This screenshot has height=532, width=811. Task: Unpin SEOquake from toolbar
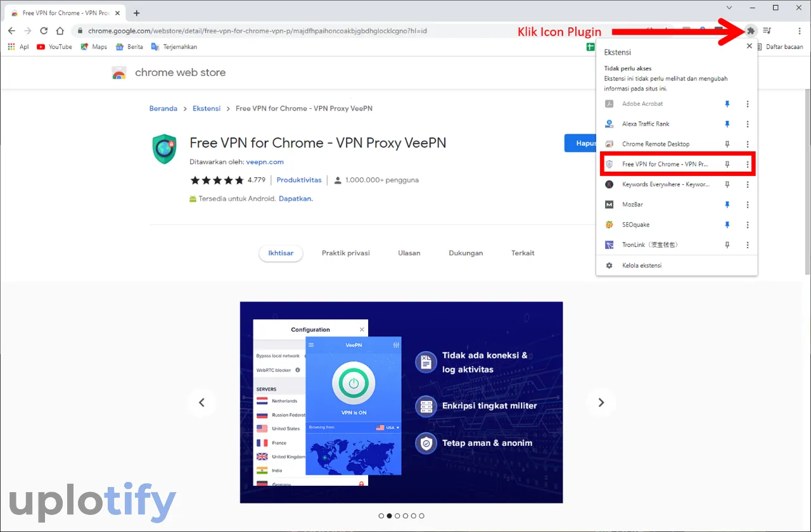tap(727, 225)
